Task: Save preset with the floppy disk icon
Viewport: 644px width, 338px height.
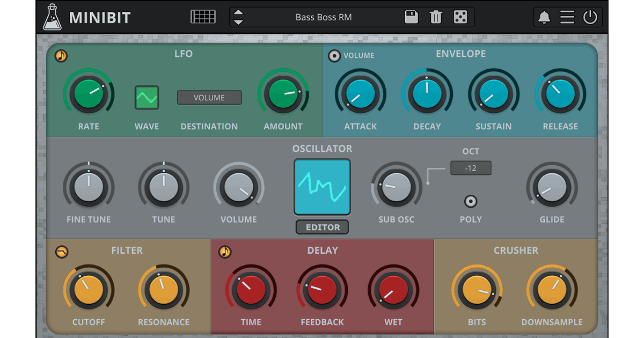Action: click(x=411, y=17)
